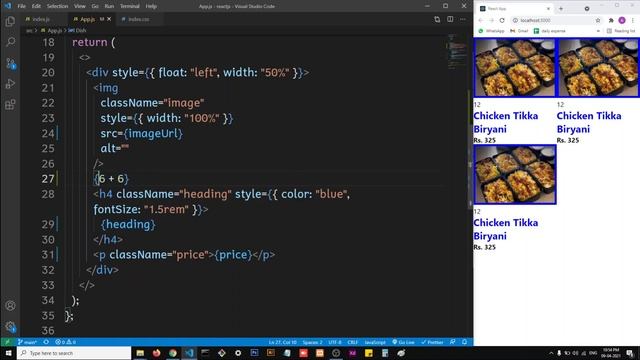Click the main branch indicator in the status bar
Screen dimensions: 640x360
click(x=27, y=342)
